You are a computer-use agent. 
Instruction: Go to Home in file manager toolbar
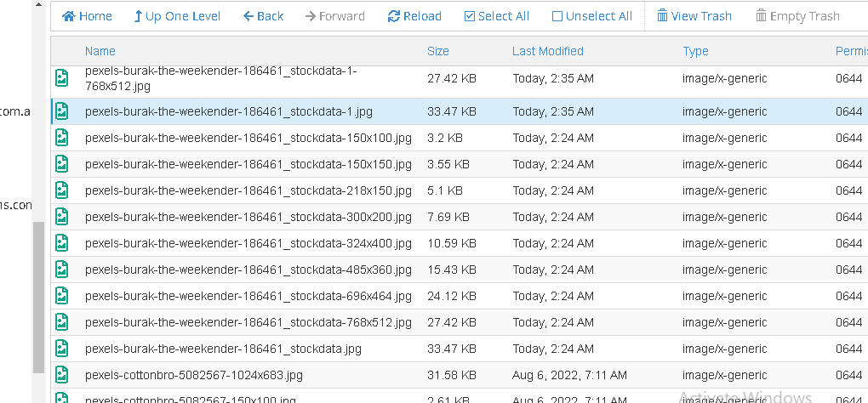tap(87, 17)
